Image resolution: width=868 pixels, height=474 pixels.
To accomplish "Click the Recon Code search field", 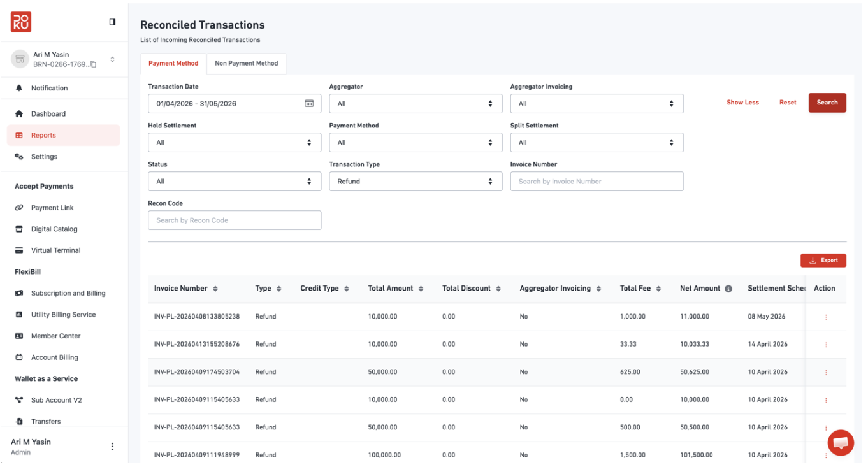I will click(x=235, y=220).
